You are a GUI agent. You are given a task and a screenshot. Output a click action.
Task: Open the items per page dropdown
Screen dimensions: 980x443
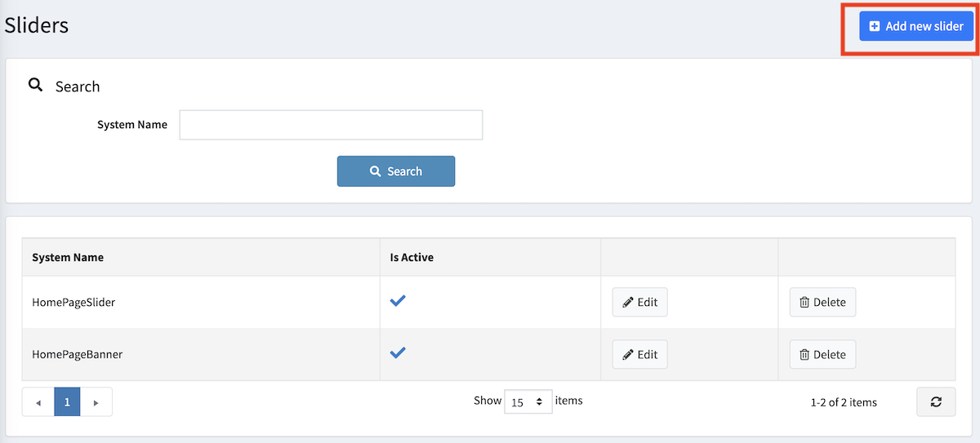tap(528, 401)
